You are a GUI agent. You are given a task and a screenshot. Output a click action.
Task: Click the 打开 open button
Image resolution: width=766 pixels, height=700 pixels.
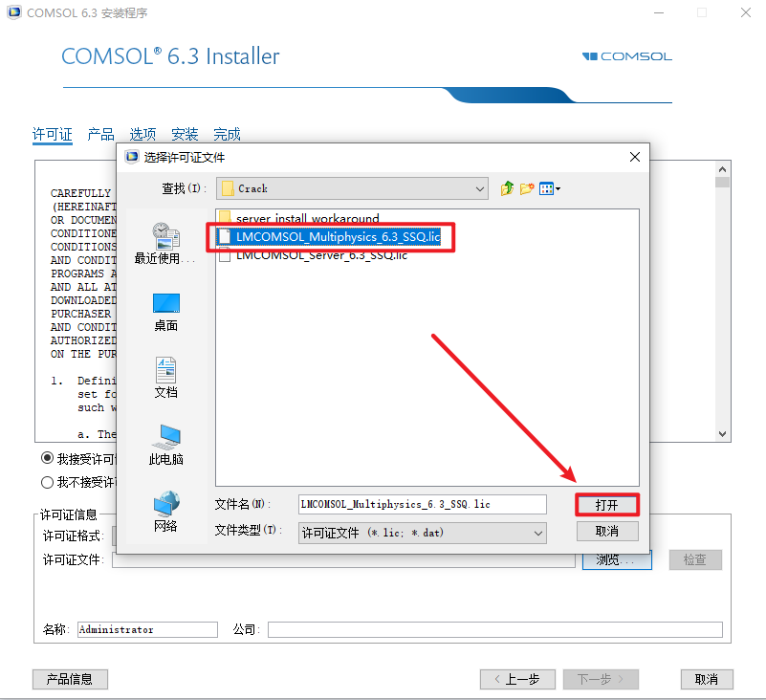pyautogui.click(x=606, y=505)
